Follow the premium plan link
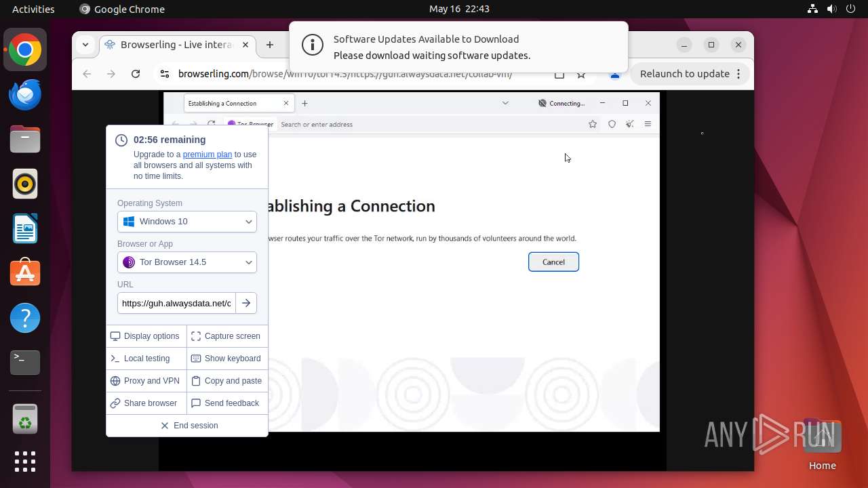868x488 pixels. [208, 155]
